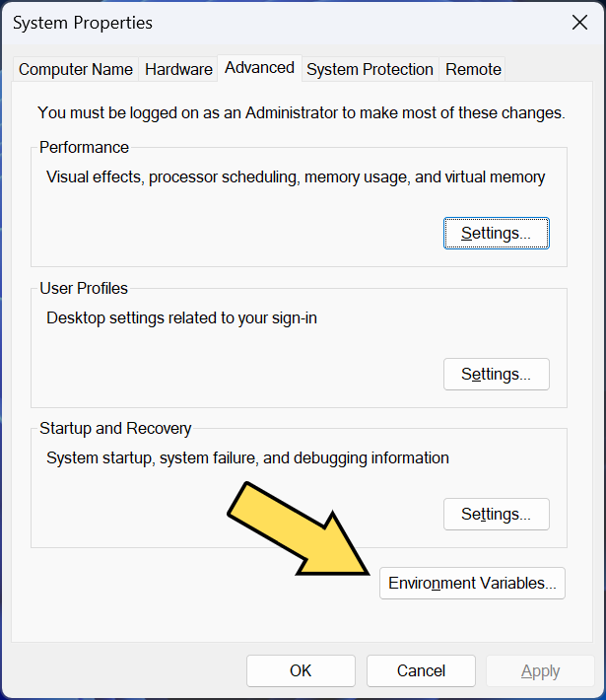The width and height of the screenshot is (606, 700).
Task: Click the Environment Variables button
Action: coord(472,583)
